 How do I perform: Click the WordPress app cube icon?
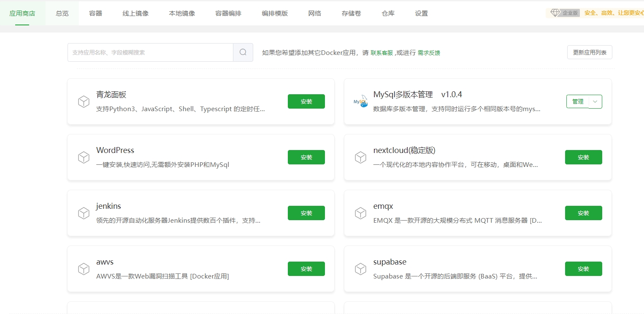click(x=84, y=157)
